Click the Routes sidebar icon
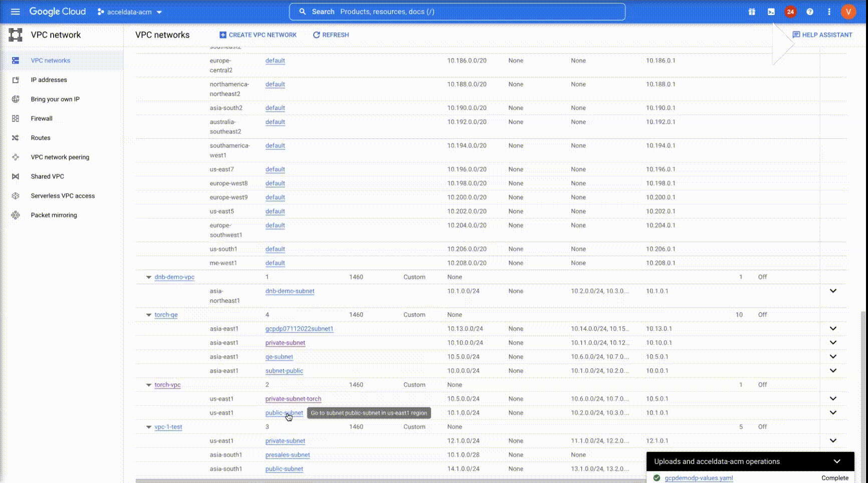Screen dimensions: 868x483 pos(16,138)
